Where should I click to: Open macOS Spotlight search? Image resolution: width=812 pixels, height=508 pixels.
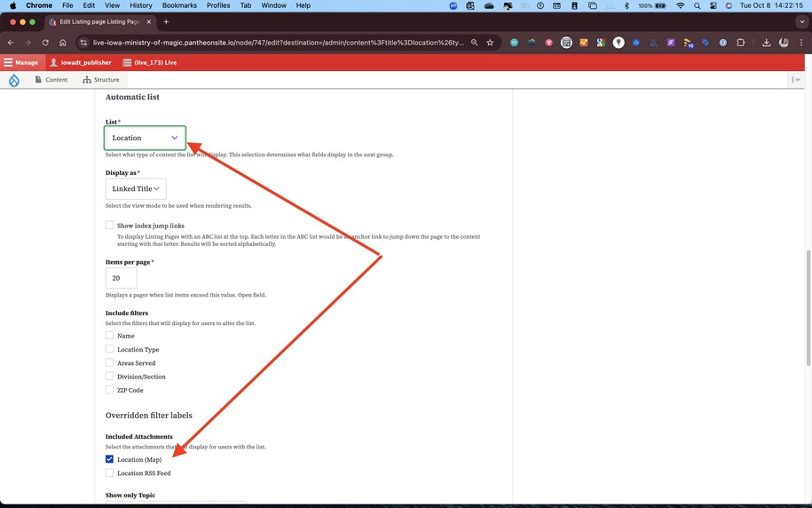697,5
